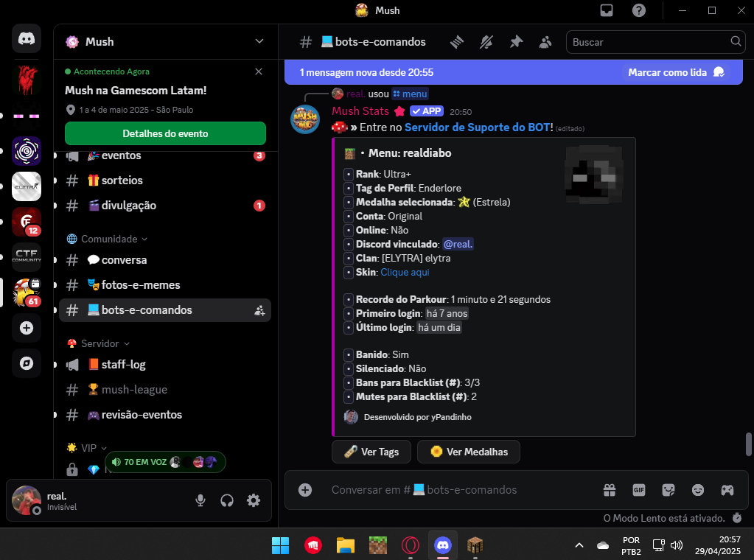Screen dimensions: 754x560
Task: Open File Explorer from taskbar
Action: coord(345,545)
